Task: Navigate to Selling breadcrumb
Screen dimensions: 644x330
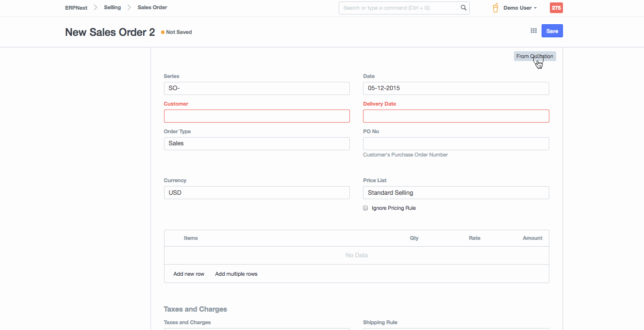Action: coord(112,8)
